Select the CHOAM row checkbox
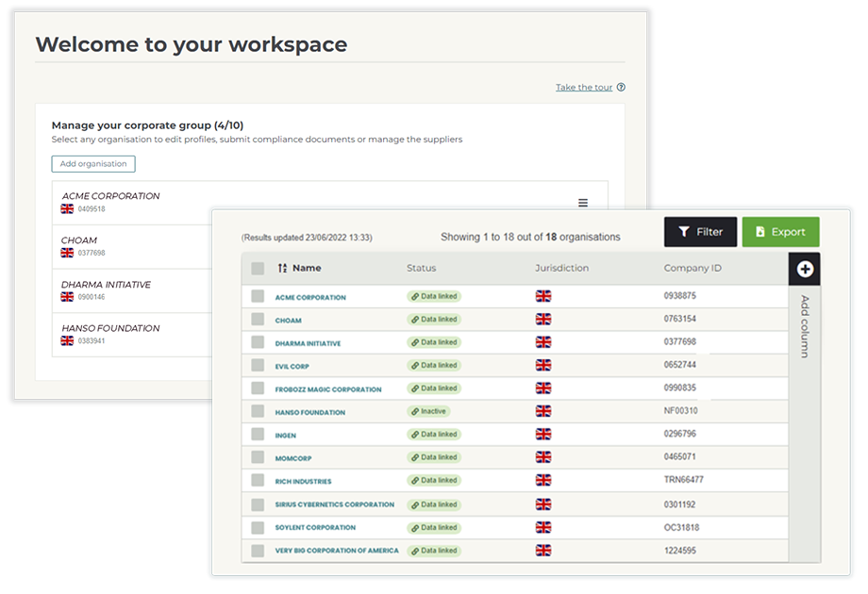Viewport: 868px width, 594px height. click(258, 319)
